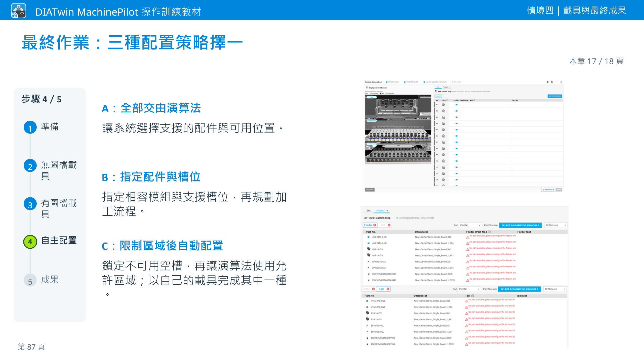Toggle the Enable switch for slot 08
Screen dimensions: 644x362
(x=456, y=149)
